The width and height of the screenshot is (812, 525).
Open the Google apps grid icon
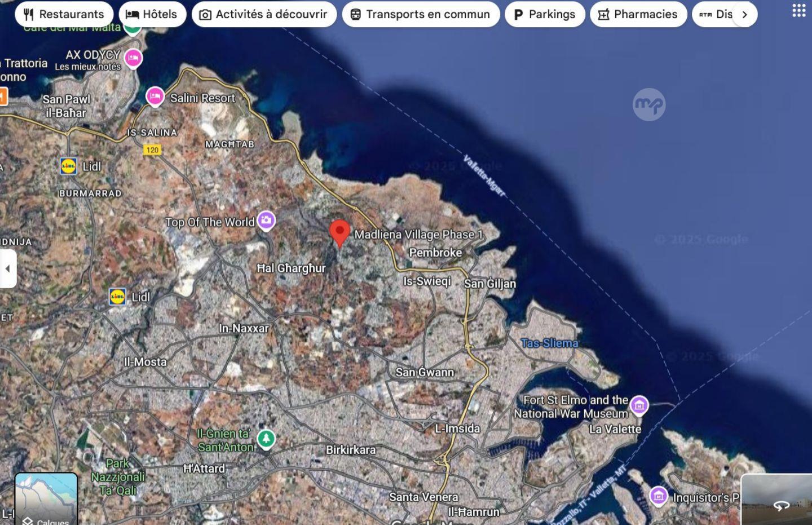[x=798, y=11]
